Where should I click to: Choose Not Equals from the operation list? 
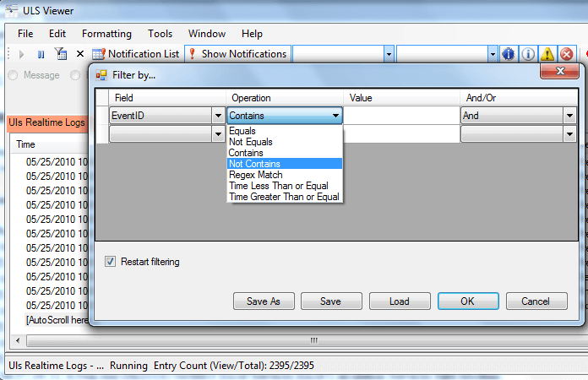click(285, 142)
